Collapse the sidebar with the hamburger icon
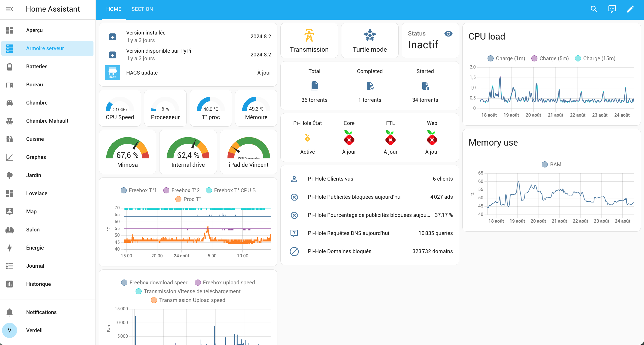Image resolution: width=644 pixels, height=345 pixels. [x=10, y=9]
